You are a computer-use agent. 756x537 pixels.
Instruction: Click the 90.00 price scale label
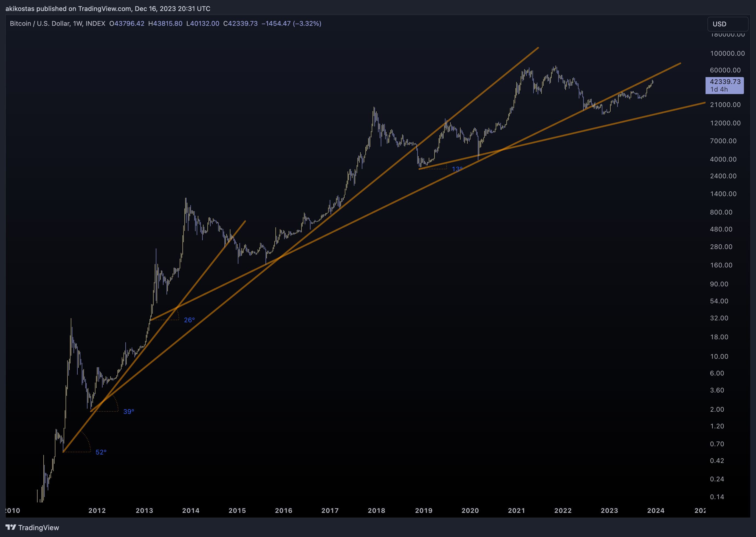pos(719,284)
